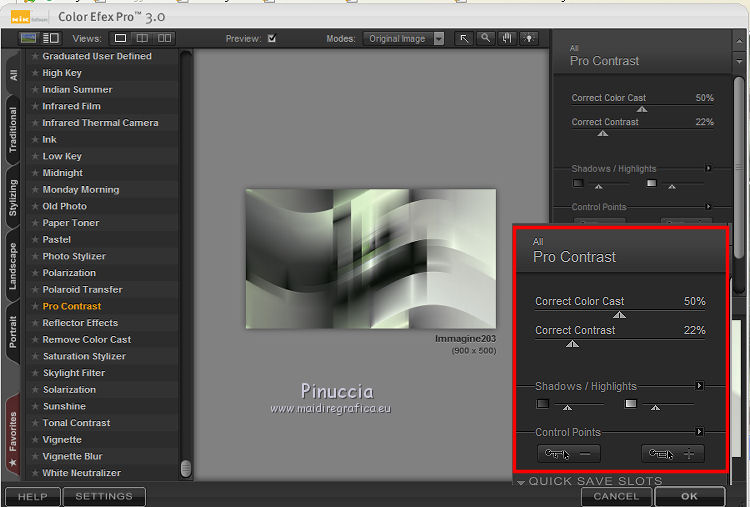
Task: Select the hand pan tool
Action: point(507,38)
